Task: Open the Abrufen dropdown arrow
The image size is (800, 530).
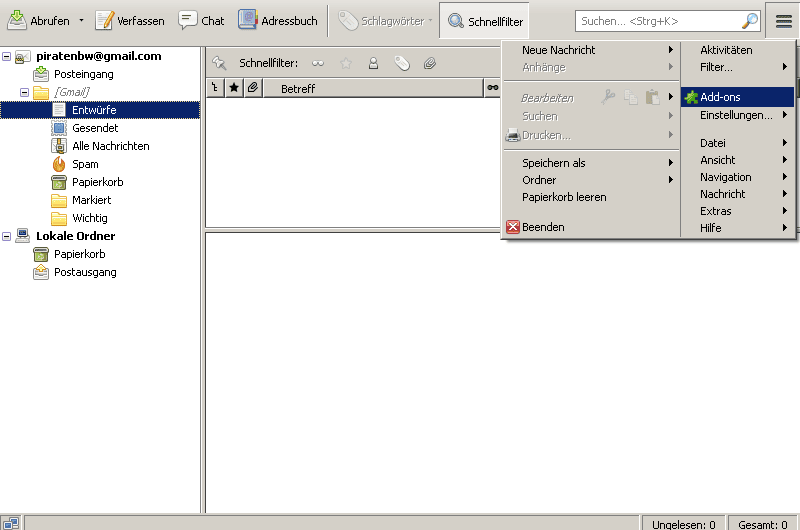Action: coord(81,21)
